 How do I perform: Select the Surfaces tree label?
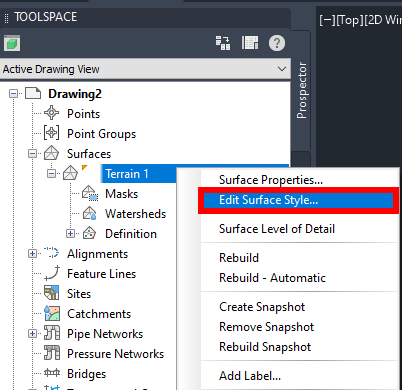pyautogui.click(x=89, y=154)
